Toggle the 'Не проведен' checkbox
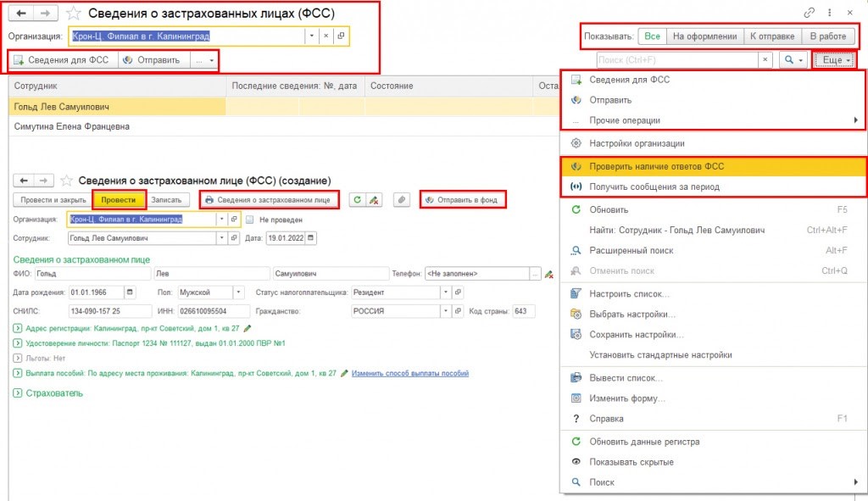 click(x=250, y=220)
